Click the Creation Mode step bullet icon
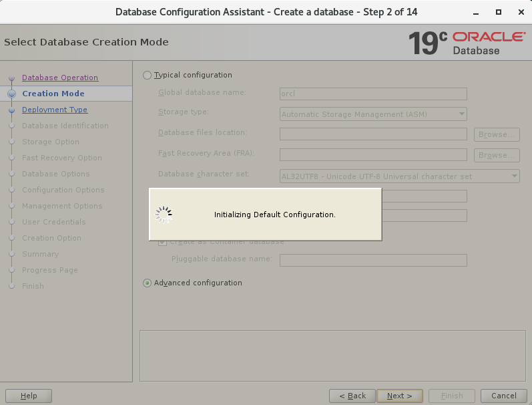Screen dimensions: 532x405 (12, 94)
